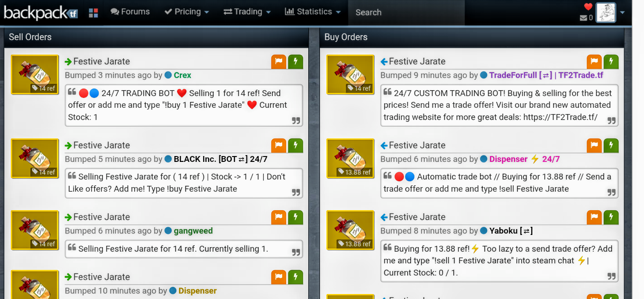
Task: Send trade offer to Crex via lightning button
Action: (x=296, y=62)
